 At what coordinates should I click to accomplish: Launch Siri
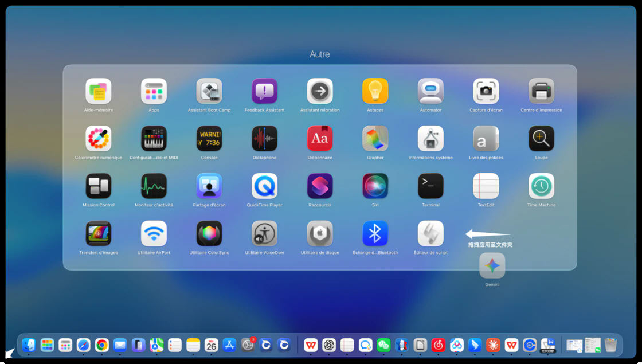point(375,186)
